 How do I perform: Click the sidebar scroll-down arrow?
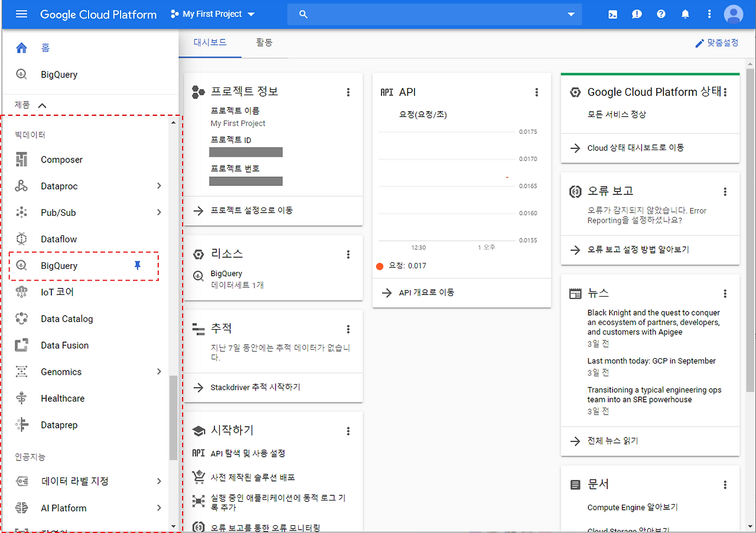(x=173, y=526)
